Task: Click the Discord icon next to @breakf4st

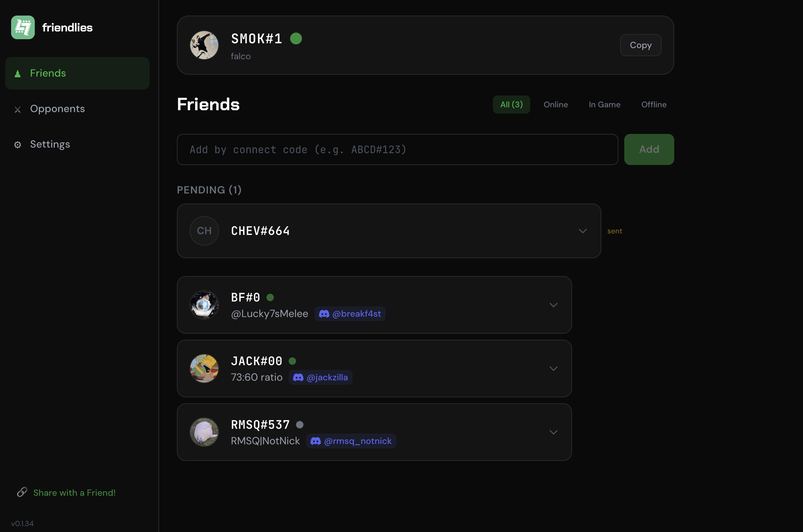Action: 324,314
